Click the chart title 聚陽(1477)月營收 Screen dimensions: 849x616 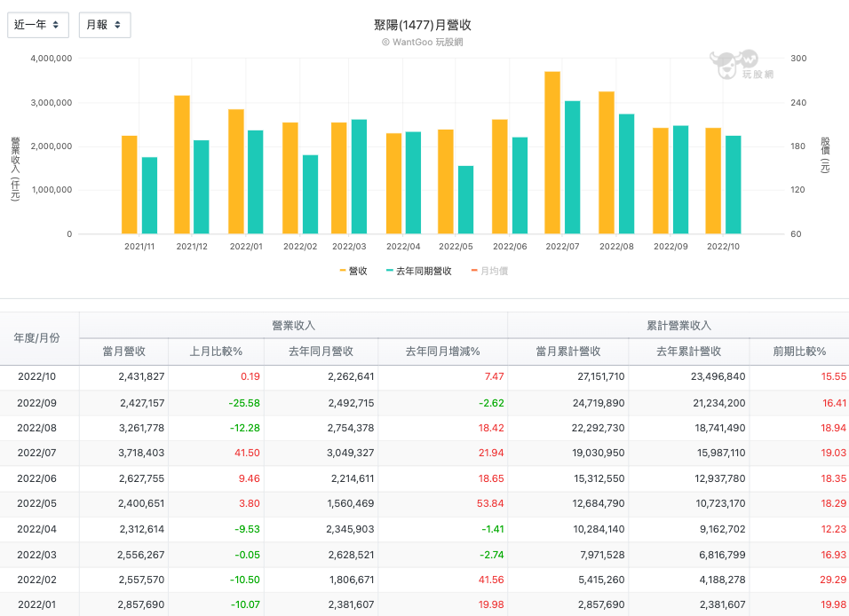pos(423,25)
